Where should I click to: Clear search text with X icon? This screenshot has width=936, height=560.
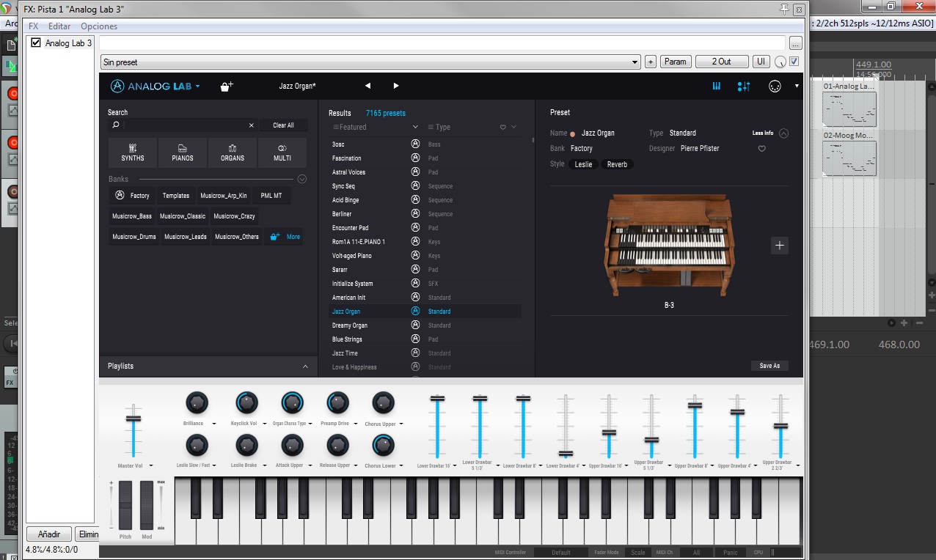tap(252, 125)
